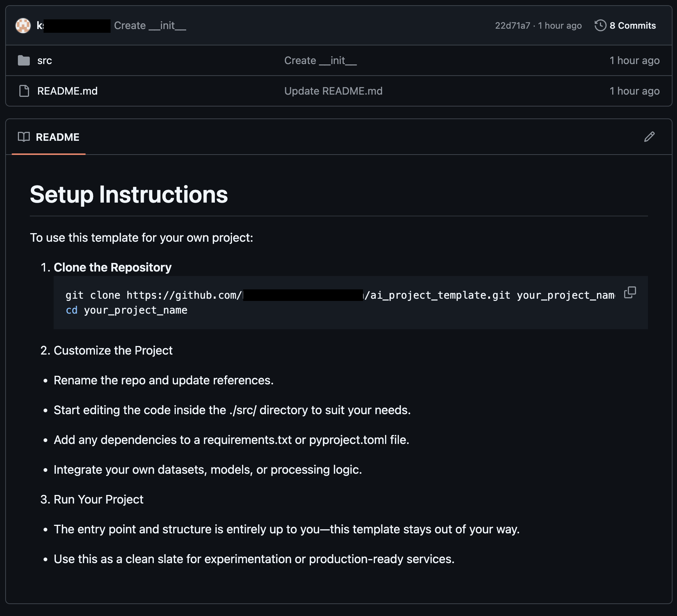Image resolution: width=677 pixels, height=616 pixels.
Task: Click the commit hash 22d71a7
Action: pos(512,25)
